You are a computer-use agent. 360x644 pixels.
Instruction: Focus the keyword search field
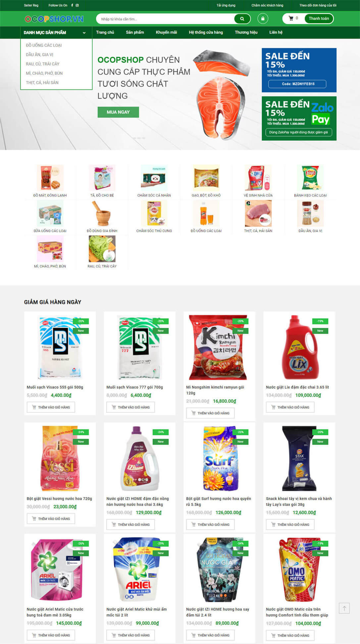point(166,19)
